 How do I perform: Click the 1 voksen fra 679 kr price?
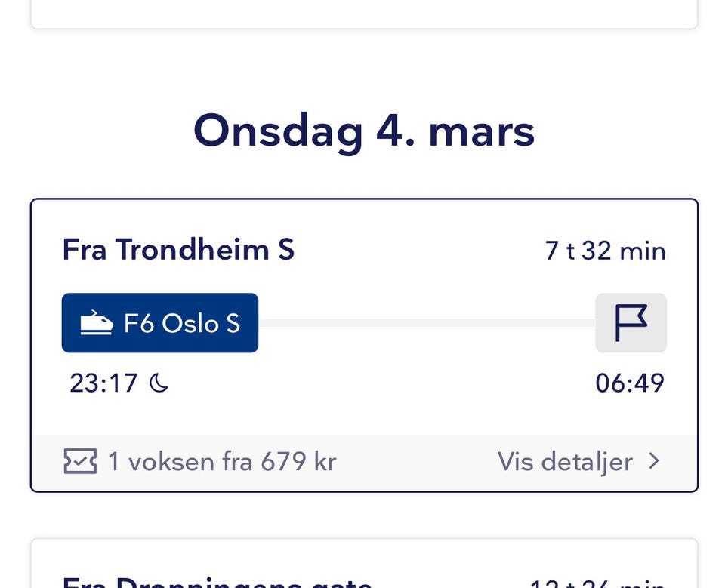(222, 461)
